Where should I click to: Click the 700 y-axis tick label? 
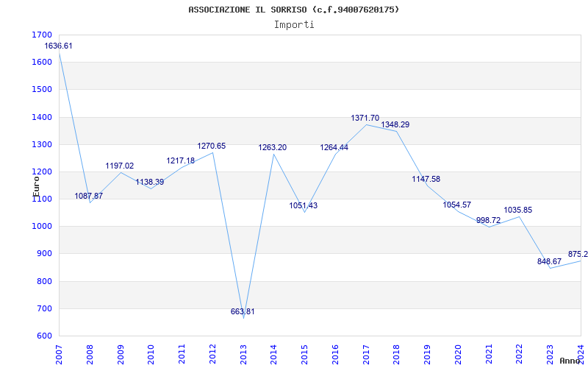click(x=44, y=308)
